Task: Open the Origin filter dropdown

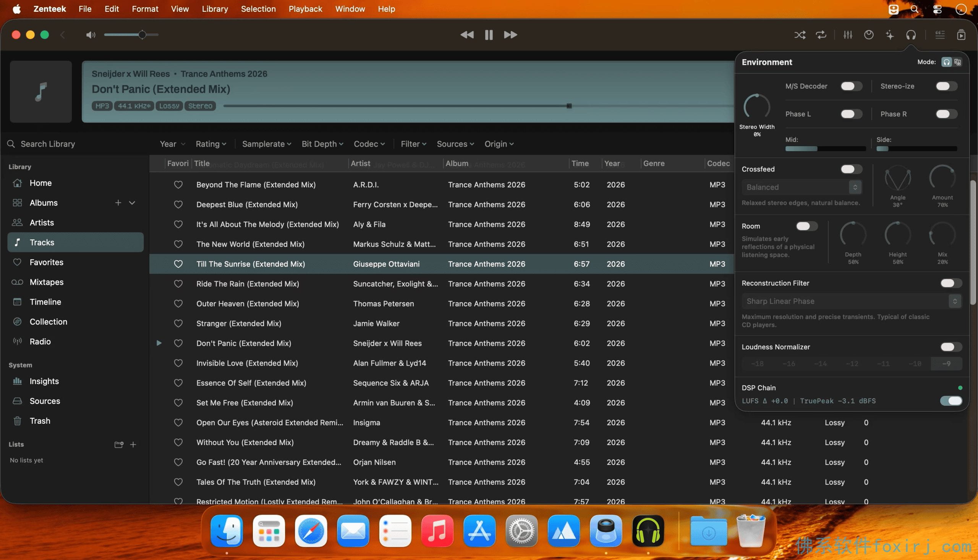Action: (x=499, y=144)
